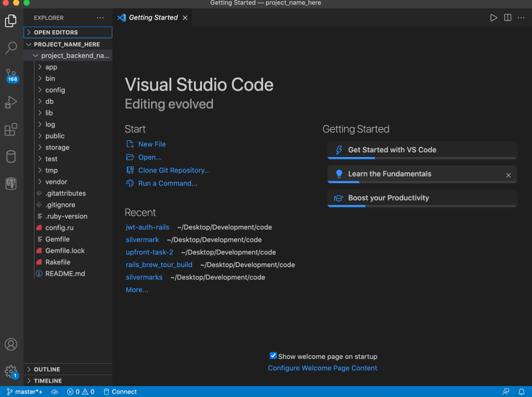Click the cloud publish icon in status bar
Viewport: 532px width, 397px height.
54,392
